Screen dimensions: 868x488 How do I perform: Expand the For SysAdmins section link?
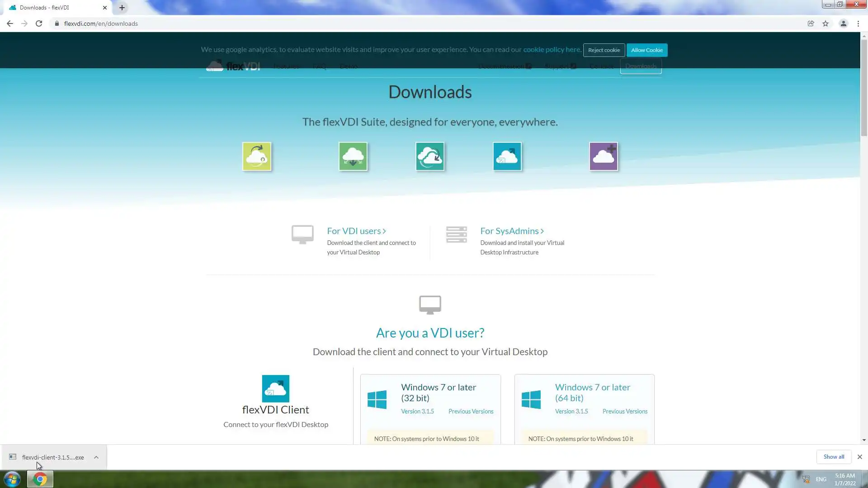coord(512,231)
